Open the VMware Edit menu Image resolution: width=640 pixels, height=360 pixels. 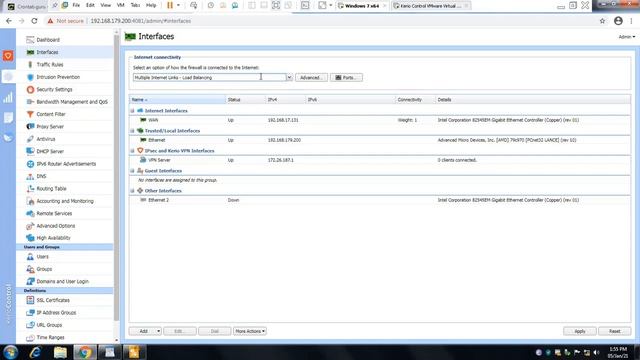tap(90, 5)
